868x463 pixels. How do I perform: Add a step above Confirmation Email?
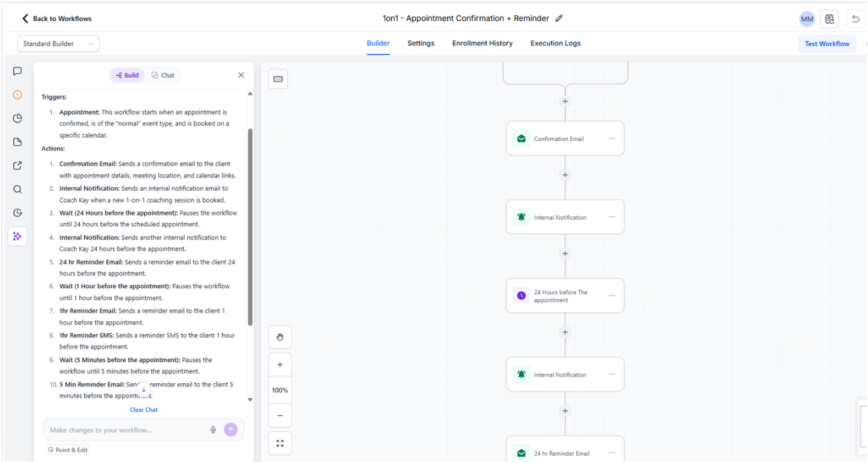coord(565,102)
